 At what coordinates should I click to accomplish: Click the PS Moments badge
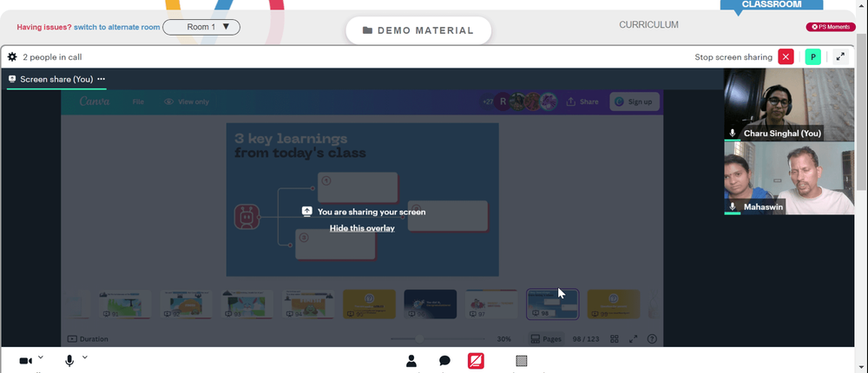pyautogui.click(x=831, y=27)
